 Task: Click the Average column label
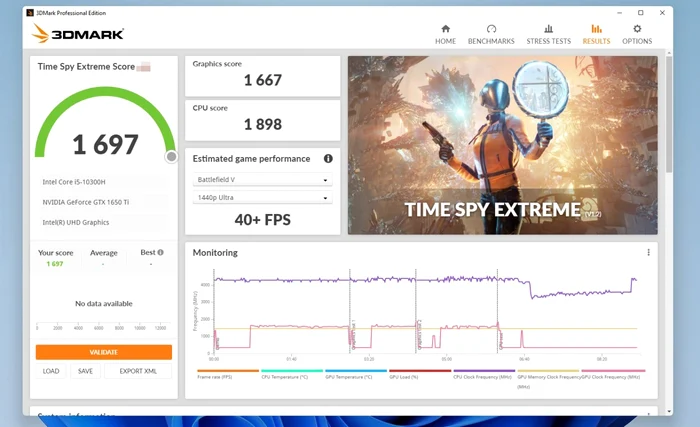coord(104,253)
